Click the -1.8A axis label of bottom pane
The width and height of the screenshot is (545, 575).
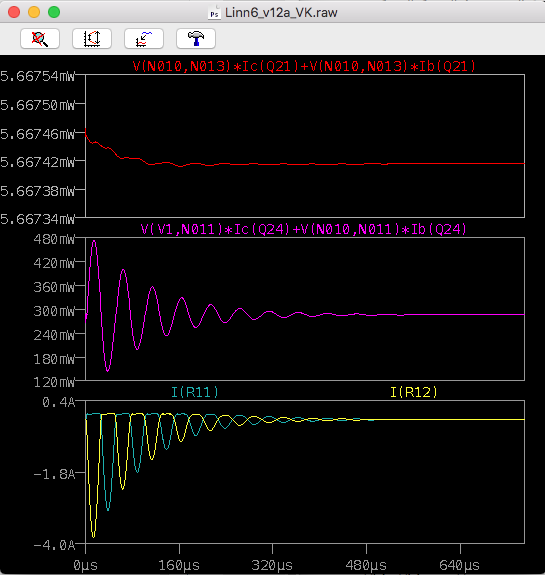point(54,474)
